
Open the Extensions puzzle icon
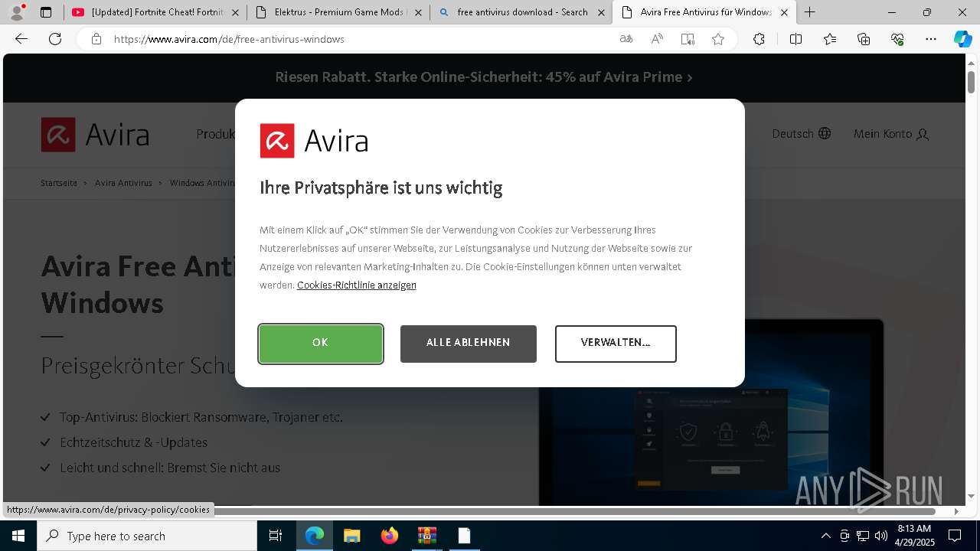759,39
